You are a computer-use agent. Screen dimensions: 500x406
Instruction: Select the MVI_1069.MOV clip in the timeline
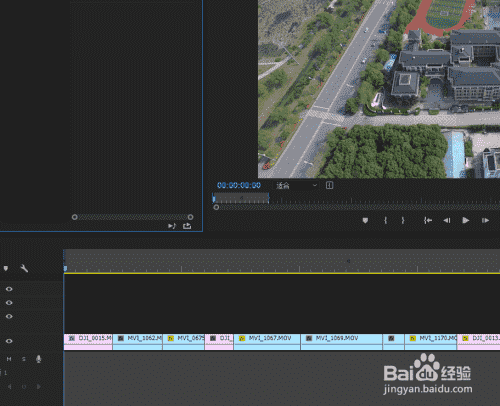click(x=342, y=342)
